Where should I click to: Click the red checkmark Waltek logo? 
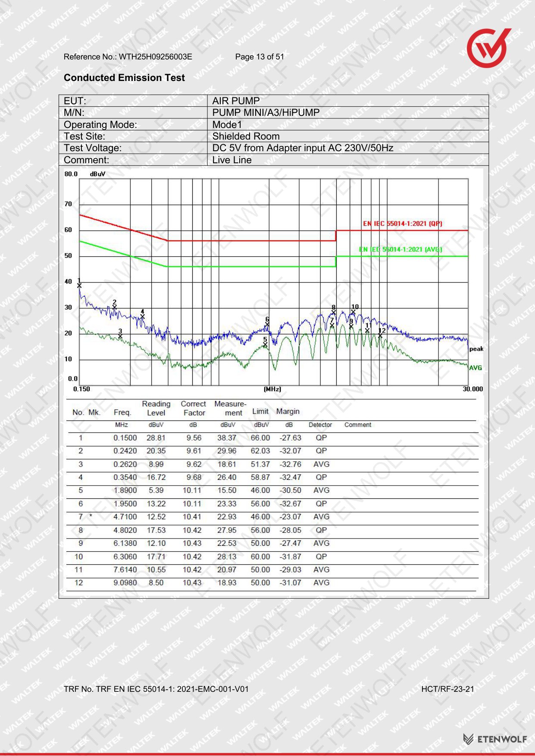coord(488,47)
